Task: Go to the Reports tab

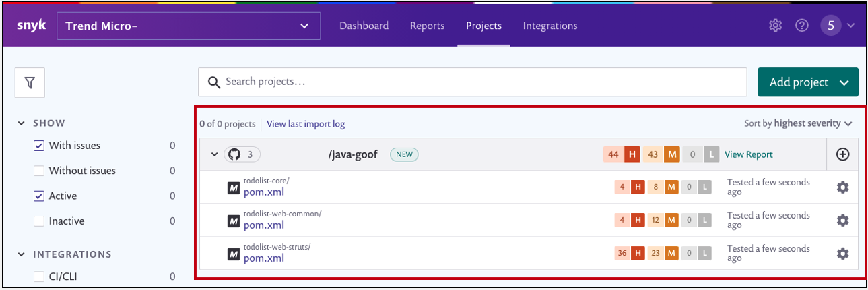Action: pyautogui.click(x=427, y=26)
